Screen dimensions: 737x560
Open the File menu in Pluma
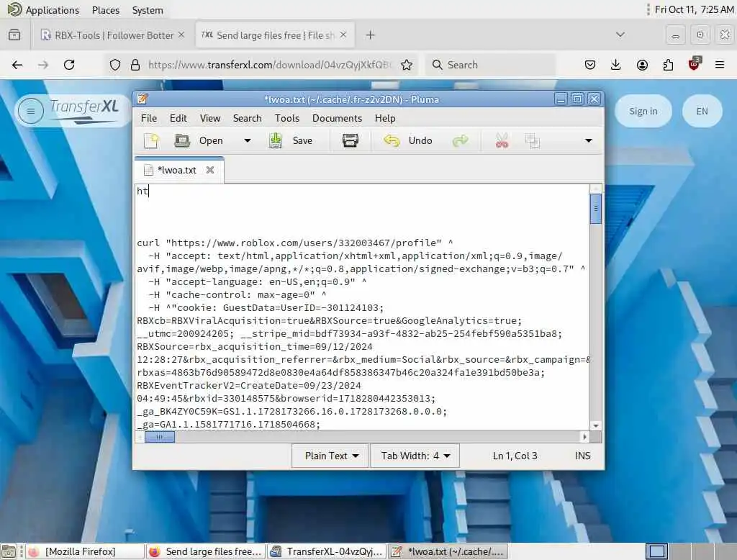148,118
